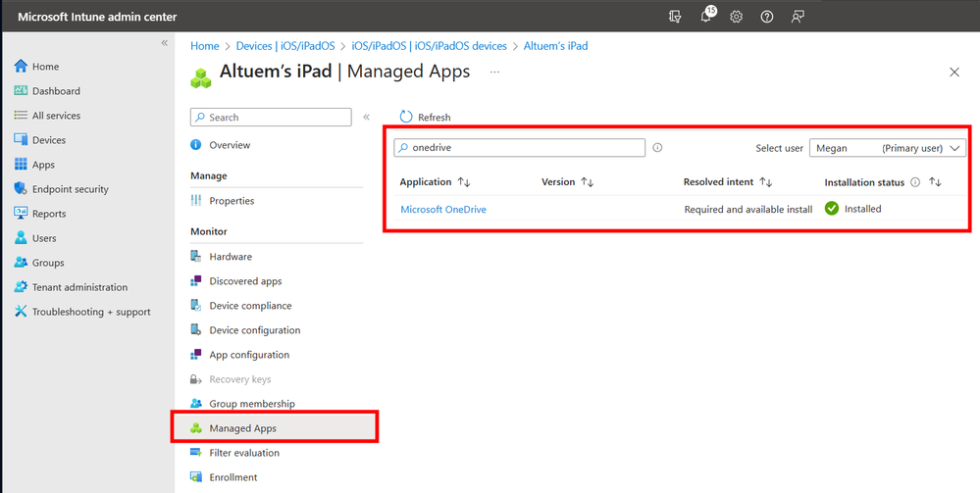
Task: Open the Managed Apps menu item
Action: coord(275,428)
